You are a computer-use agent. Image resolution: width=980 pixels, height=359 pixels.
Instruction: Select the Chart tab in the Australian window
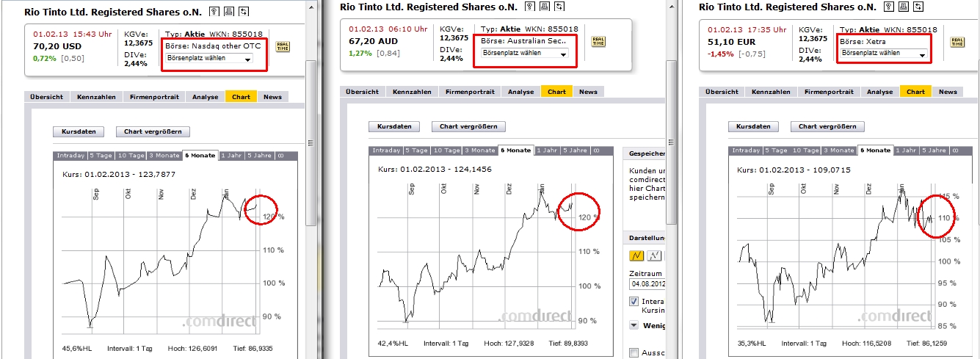pyautogui.click(x=556, y=92)
